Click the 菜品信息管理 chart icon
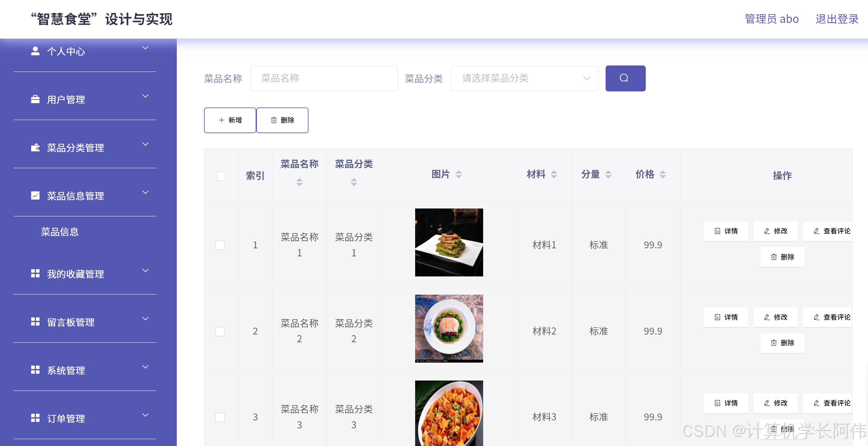The width and height of the screenshot is (868, 446). (x=35, y=196)
